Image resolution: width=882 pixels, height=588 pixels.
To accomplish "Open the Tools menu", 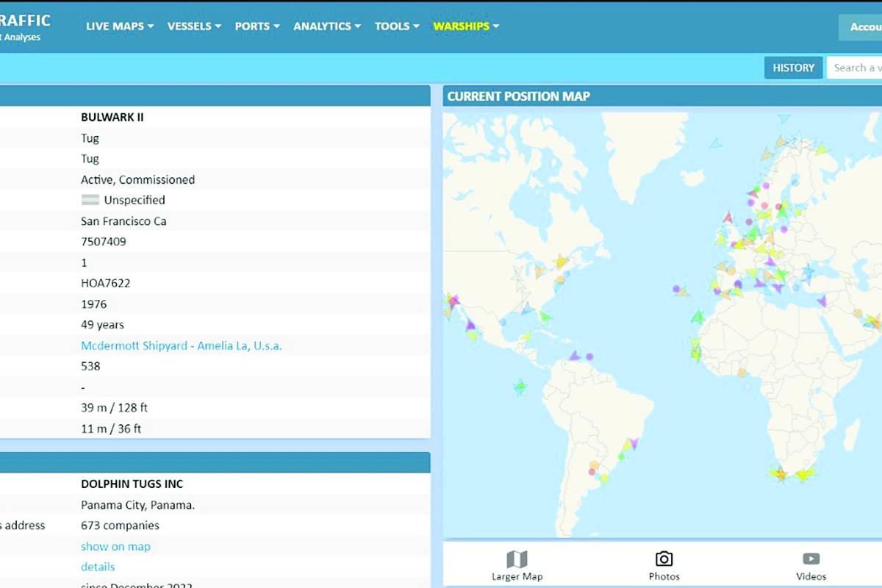I will [397, 26].
